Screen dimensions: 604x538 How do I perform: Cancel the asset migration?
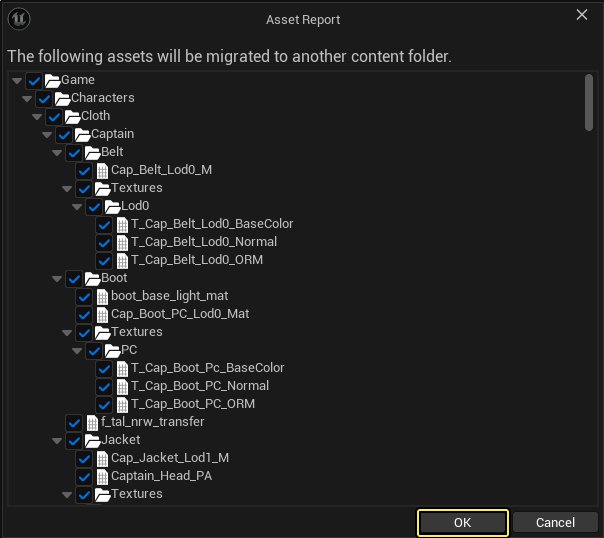click(x=555, y=523)
